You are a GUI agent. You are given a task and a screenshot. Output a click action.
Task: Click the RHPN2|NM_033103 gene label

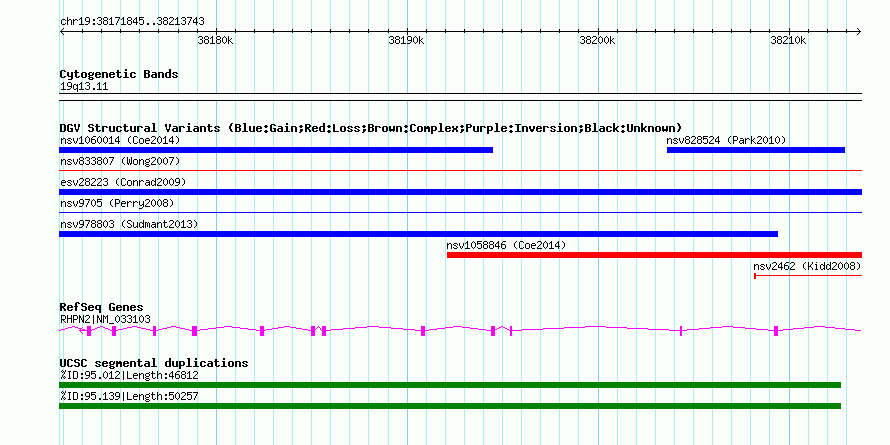tap(105, 320)
